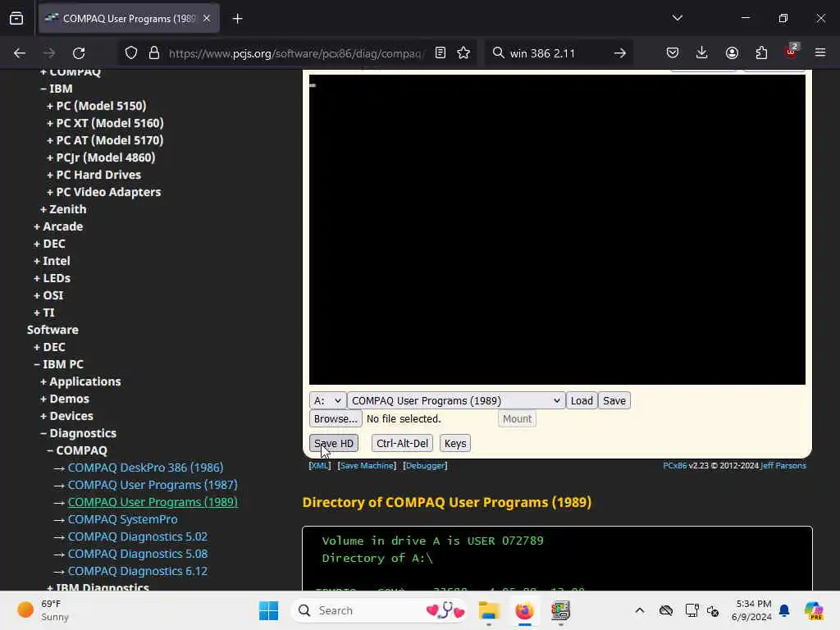The height and width of the screenshot is (630, 840).
Task: Open the tracking protection shield icon
Action: 131,53
